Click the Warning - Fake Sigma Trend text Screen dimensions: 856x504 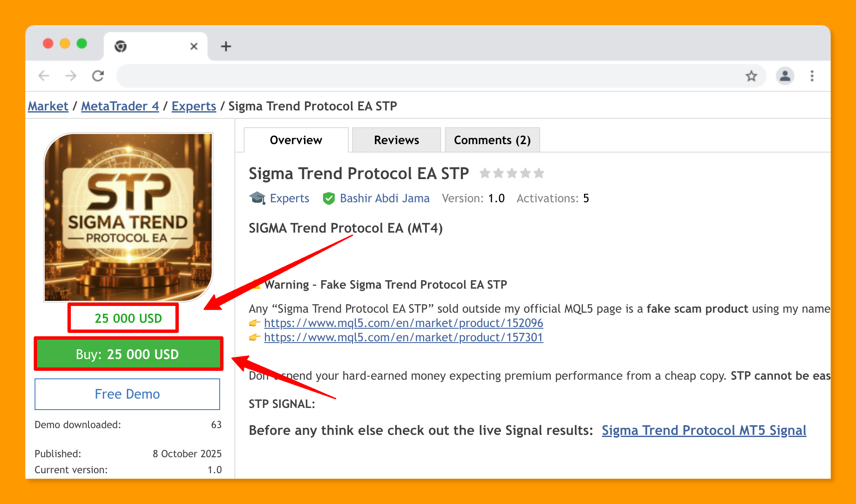[386, 285]
